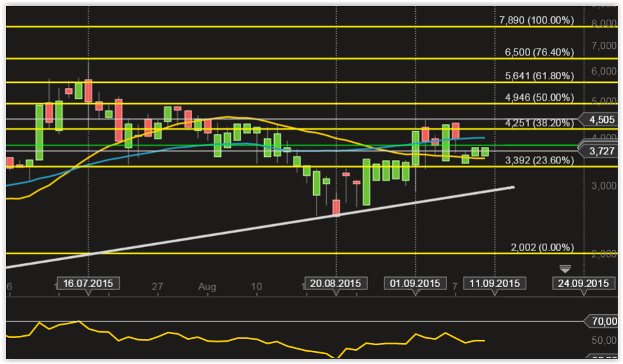Select the 01.09.2015 date marker
The image size is (623, 364).
[x=415, y=284]
